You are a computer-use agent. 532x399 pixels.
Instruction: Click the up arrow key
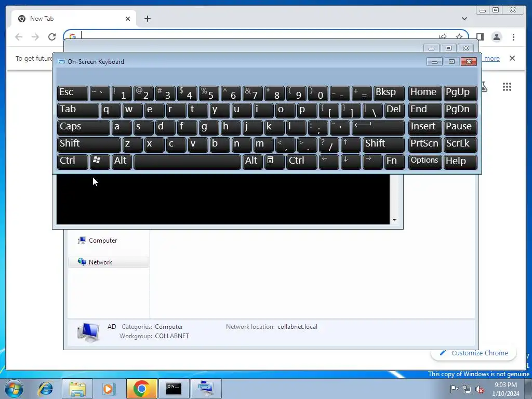coord(351,144)
